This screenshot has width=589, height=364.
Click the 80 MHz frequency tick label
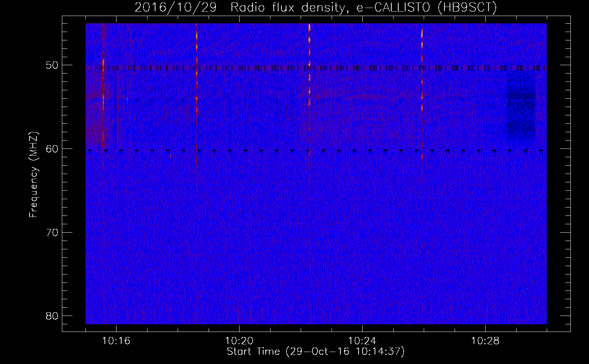tap(52, 316)
